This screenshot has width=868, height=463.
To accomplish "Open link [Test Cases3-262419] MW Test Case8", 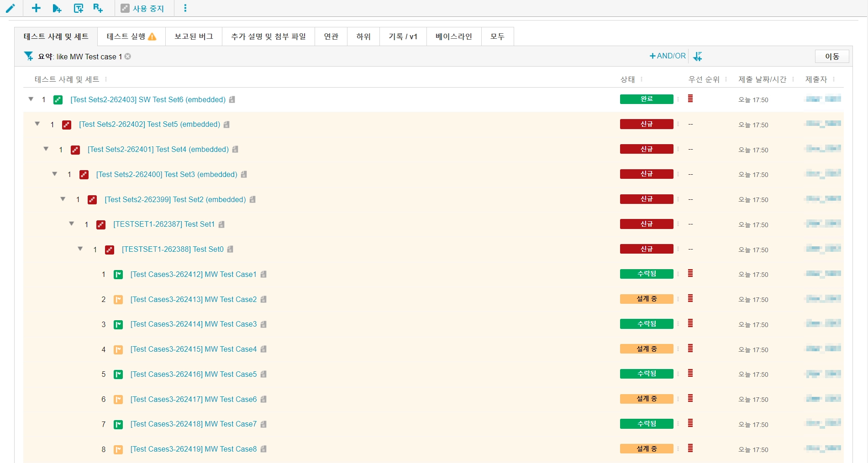I will [x=194, y=449].
